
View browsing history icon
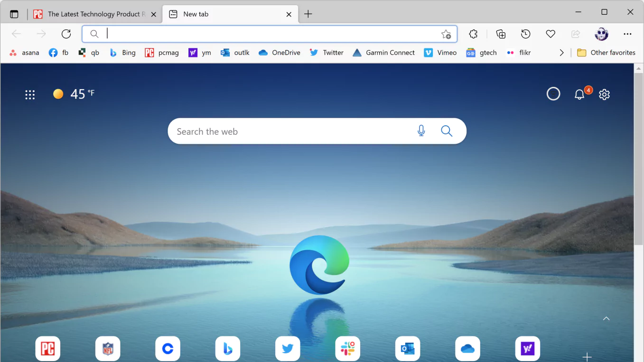click(x=525, y=34)
